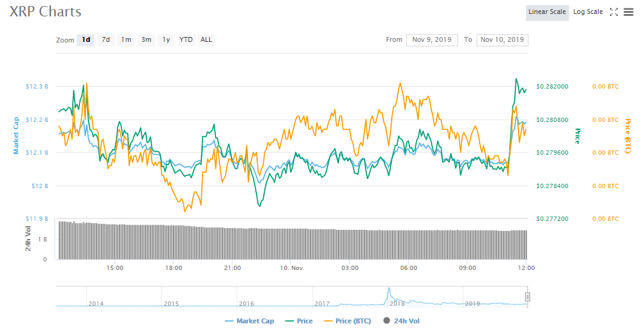Click the 10. Nov time axis label
Image resolution: width=644 pixels, height=330 pixels.
291,268
